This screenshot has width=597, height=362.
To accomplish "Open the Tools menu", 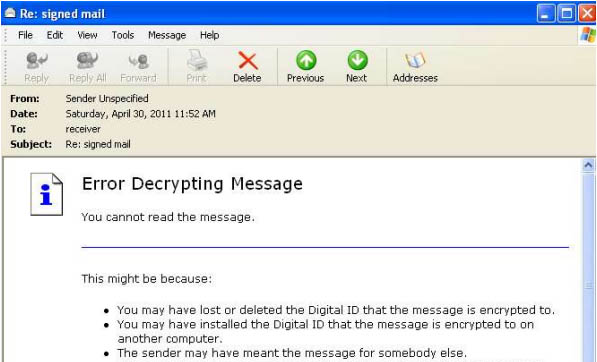I will [123, 35].
